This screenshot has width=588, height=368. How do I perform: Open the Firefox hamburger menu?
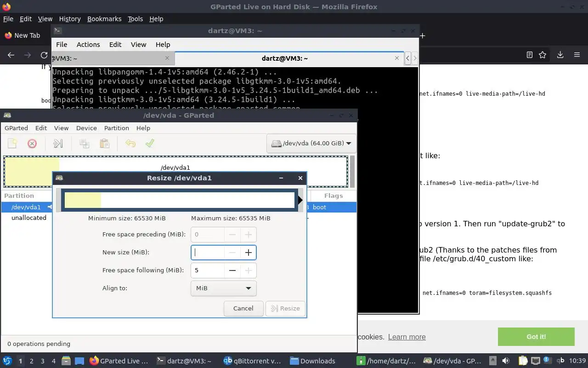point(577,55)
